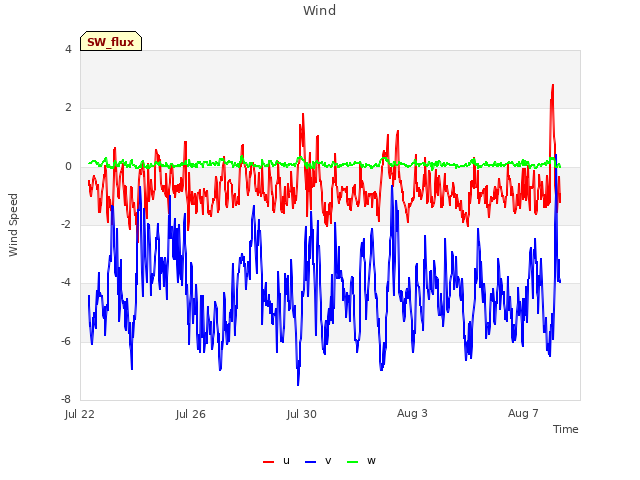
Task: Click the SW_flux annotation label
Action: [111, 41]
